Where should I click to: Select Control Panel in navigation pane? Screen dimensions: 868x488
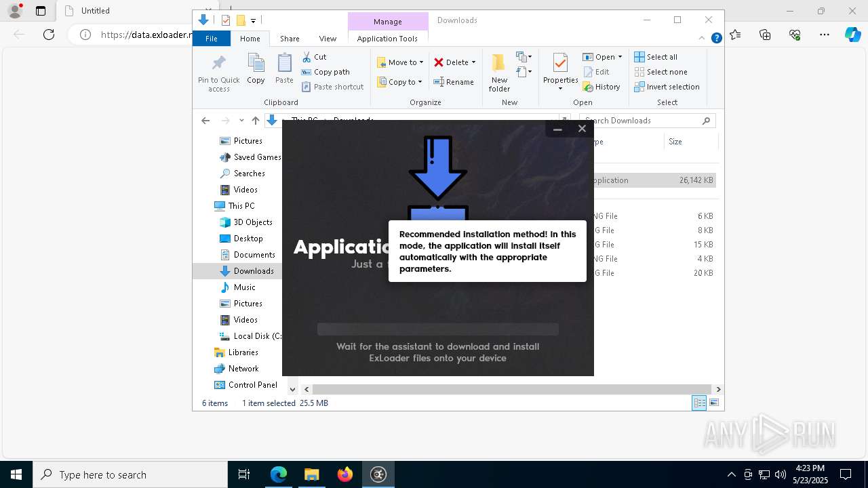coord(245,385)
